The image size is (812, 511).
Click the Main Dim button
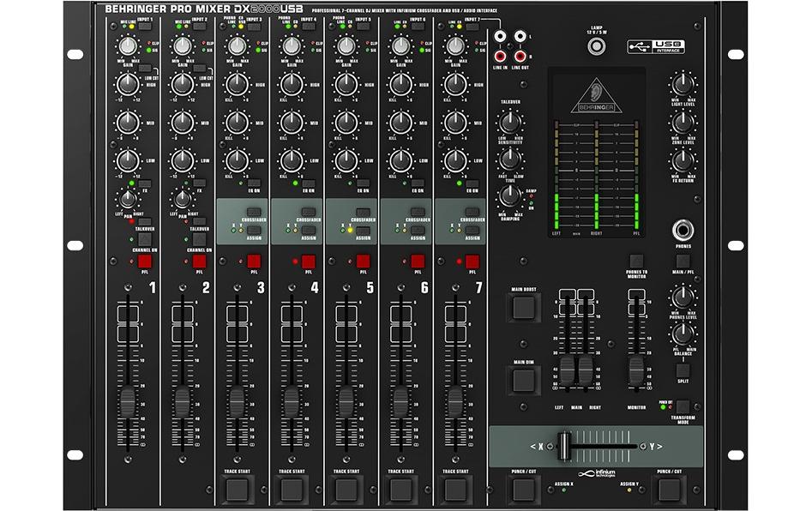(x=524, y=380)
